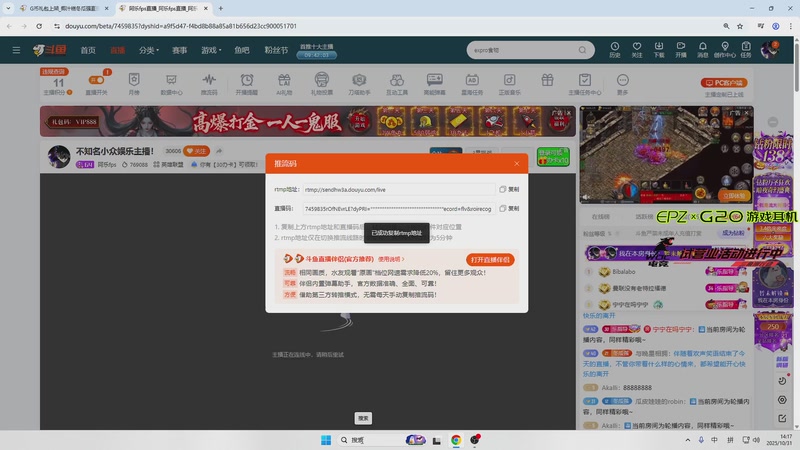The width and height of the screenshot is (800, 450).
Task: Open the hamburger menu in site header
Action: tap(16, 50)
